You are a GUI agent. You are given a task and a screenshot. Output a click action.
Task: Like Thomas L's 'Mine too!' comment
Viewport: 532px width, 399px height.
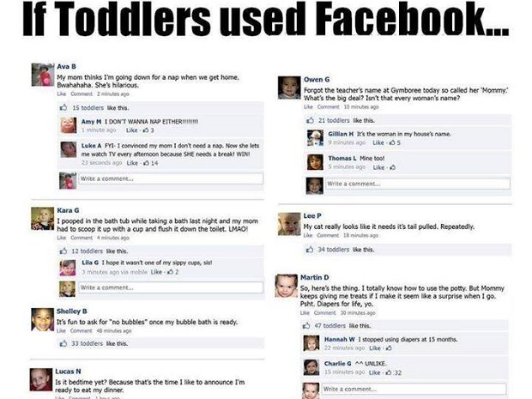378,167
